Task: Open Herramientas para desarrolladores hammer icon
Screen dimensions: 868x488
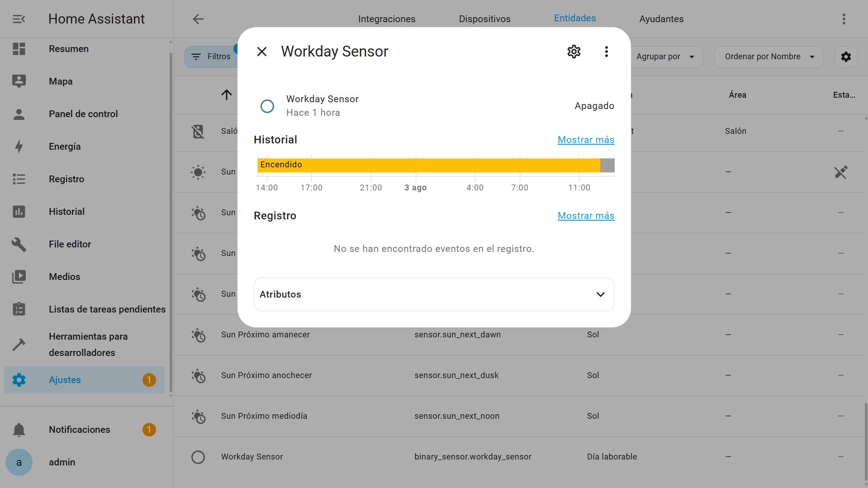Action: pos(19,345)
